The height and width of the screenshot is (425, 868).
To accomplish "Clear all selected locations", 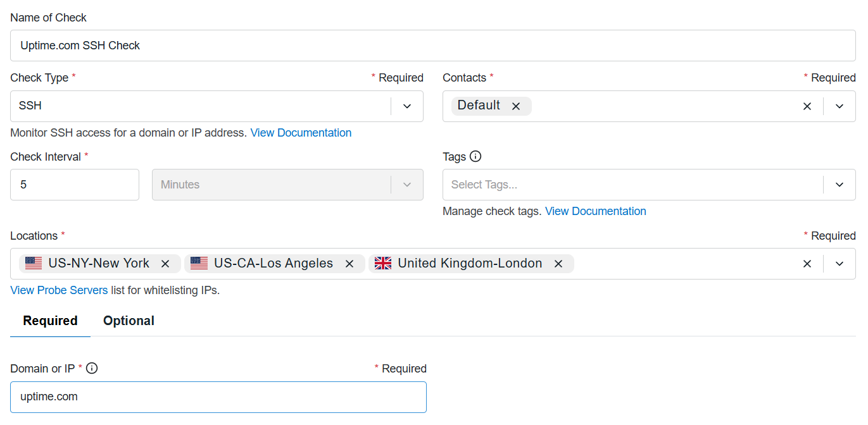I will [x=807, y=264].
